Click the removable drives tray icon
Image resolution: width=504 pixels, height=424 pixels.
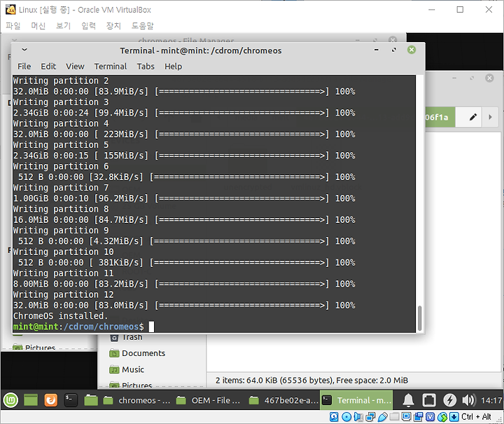click(x=429, y=400)
